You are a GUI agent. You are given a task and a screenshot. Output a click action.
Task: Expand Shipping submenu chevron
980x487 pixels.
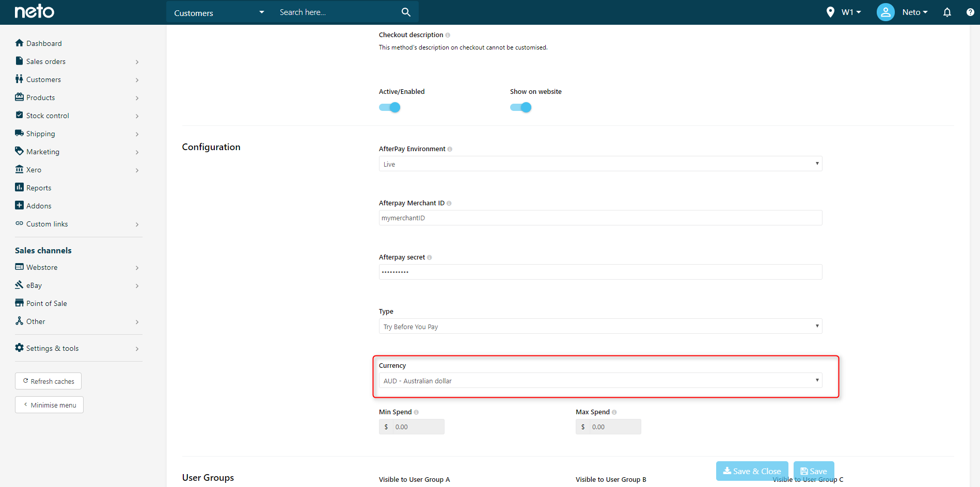click(x=137, y=134)
